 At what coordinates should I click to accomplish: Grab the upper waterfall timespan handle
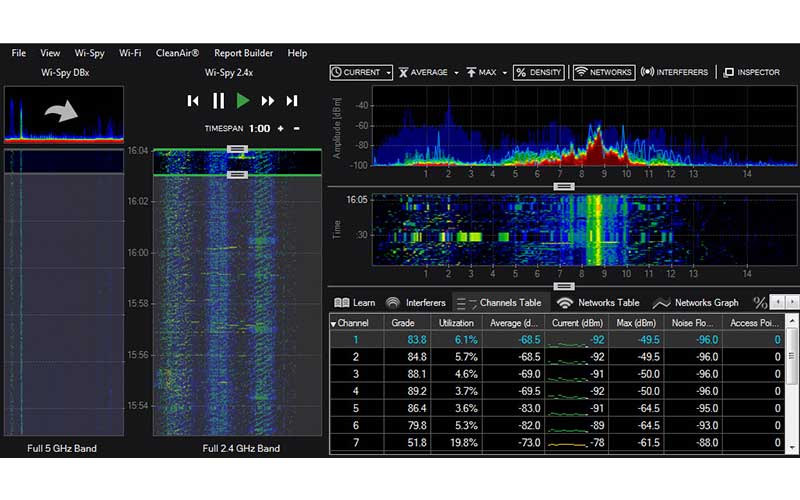[x=237, y=149]
